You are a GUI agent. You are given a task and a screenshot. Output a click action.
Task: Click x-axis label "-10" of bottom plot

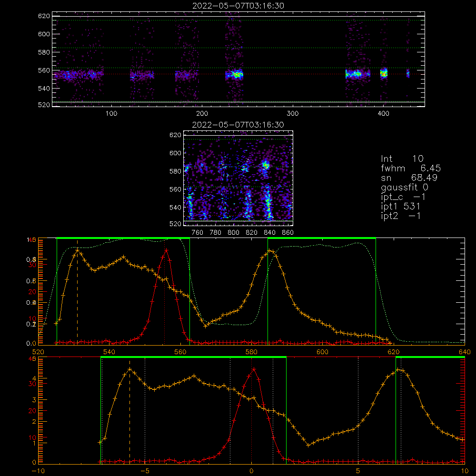(x=38, y=471)
